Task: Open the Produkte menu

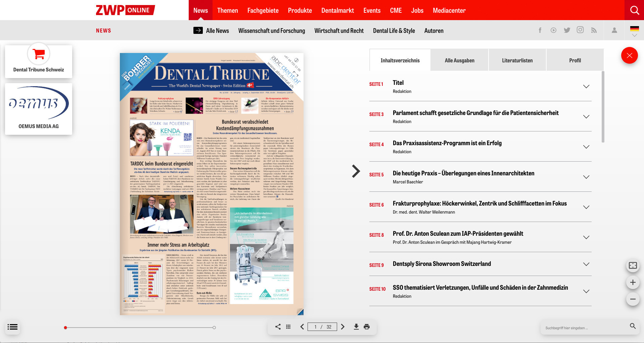Action: point(300,10)
